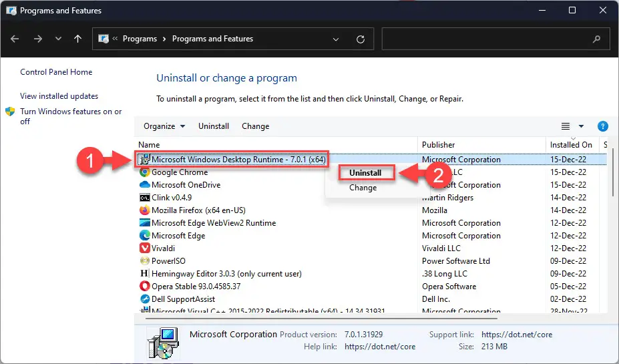This screenshot has height=364, width=619.
Task: Click the Control Panel address bar icon
Action: [104, 39]
